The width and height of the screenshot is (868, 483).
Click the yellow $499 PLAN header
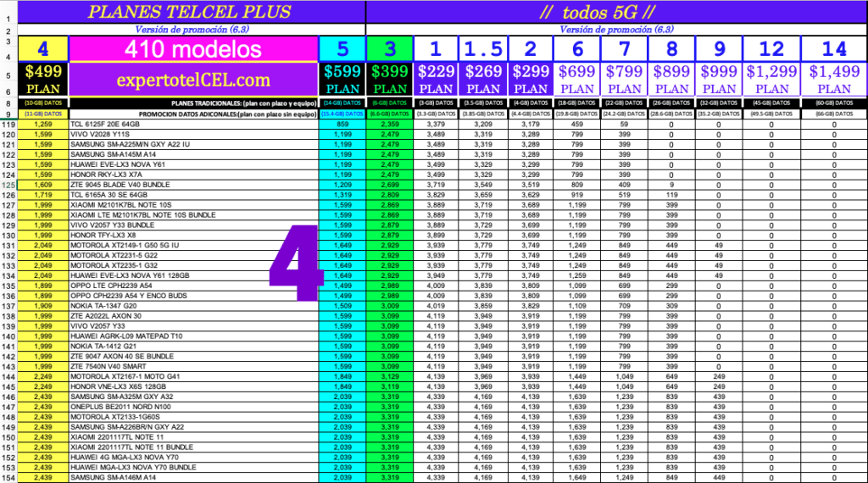click(43, 80)
